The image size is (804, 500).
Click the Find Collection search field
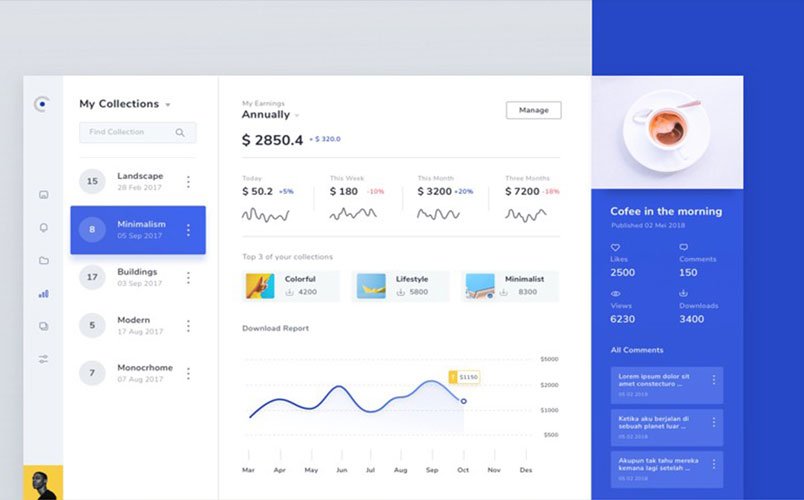pos(130,132)
